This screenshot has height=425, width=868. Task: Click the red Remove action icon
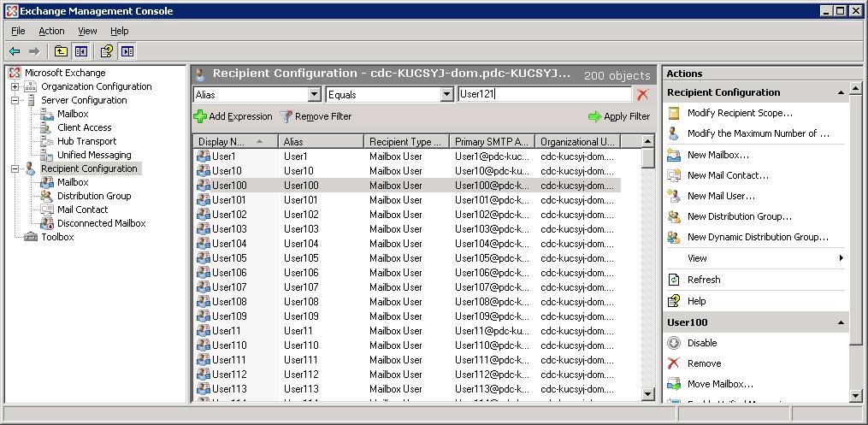(674, 363)
